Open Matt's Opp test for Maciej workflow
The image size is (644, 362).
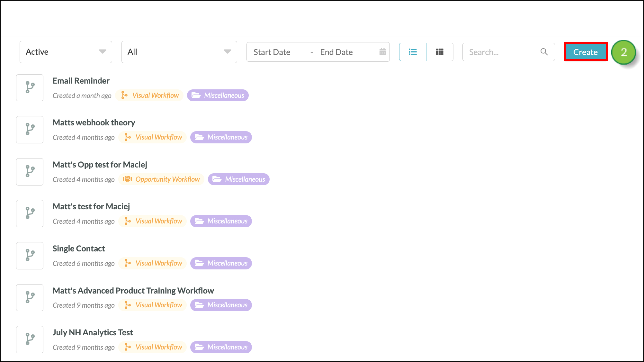click(x=100, y=165)
